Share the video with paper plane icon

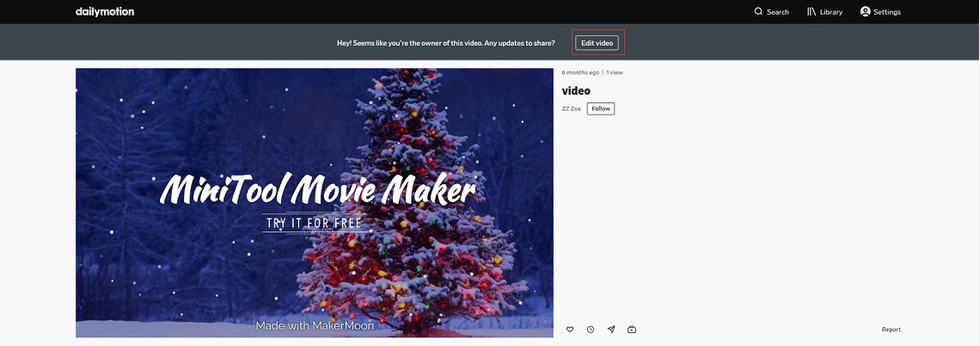(x=611, y=329)
